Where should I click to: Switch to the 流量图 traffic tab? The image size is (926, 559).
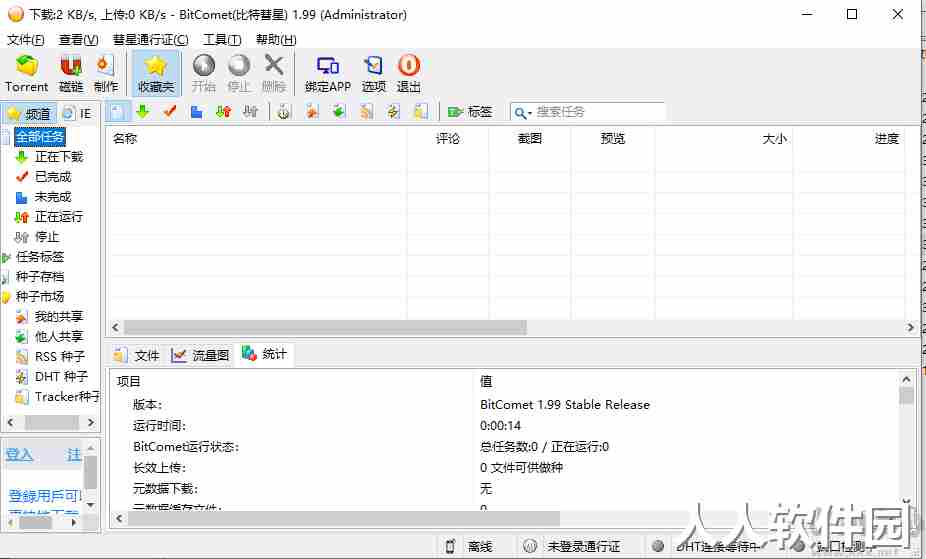(x=200, y=355)
